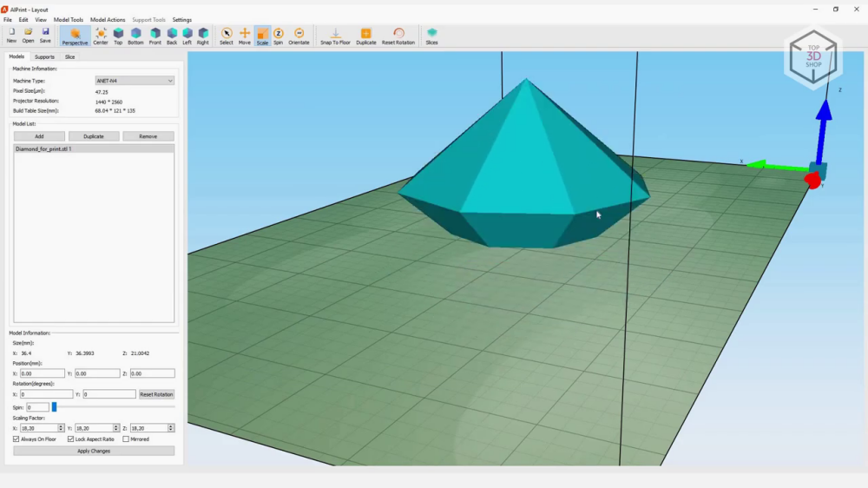Click Reset Rotation toolbar icon
868x488 pixels.
[x=398, y=36]
